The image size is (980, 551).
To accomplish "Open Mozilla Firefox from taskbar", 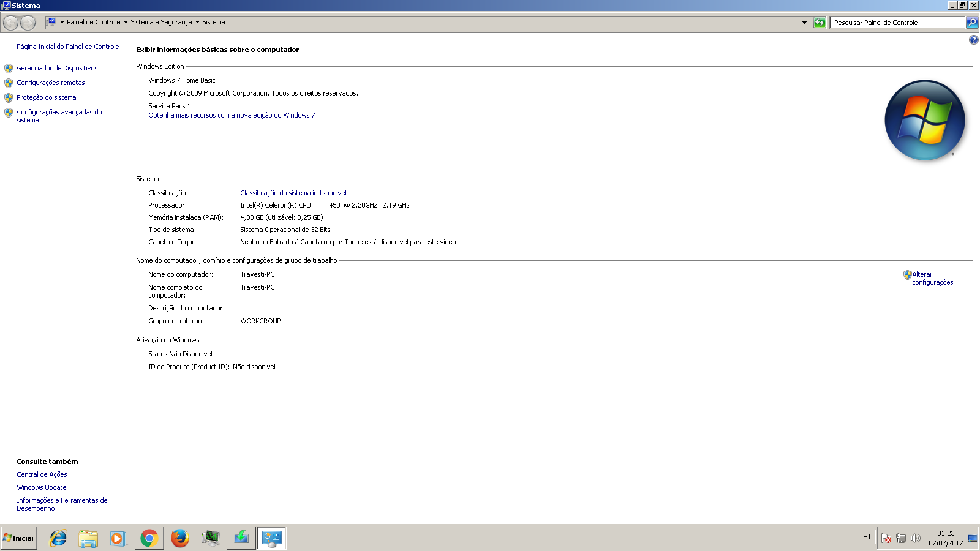I will tap(179, 538).
